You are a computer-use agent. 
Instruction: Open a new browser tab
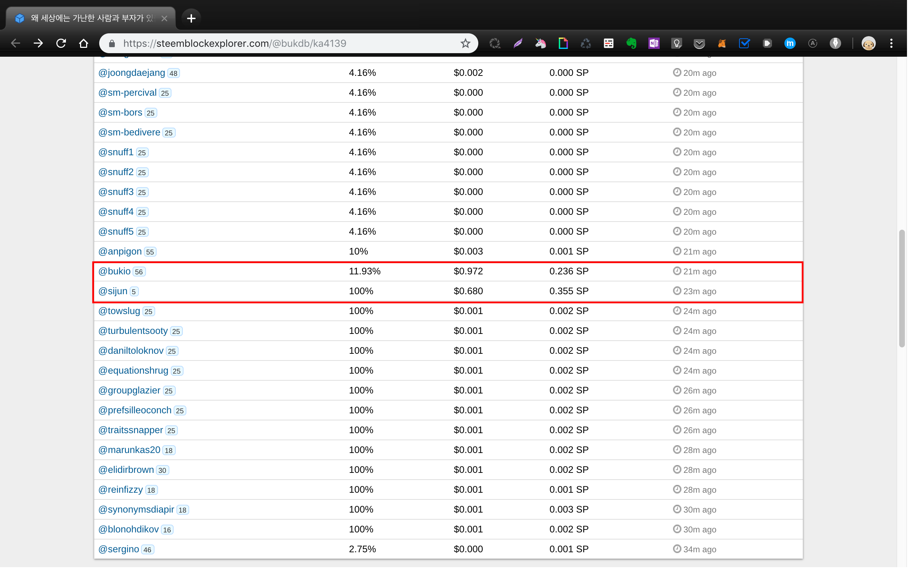pos(191,18)
